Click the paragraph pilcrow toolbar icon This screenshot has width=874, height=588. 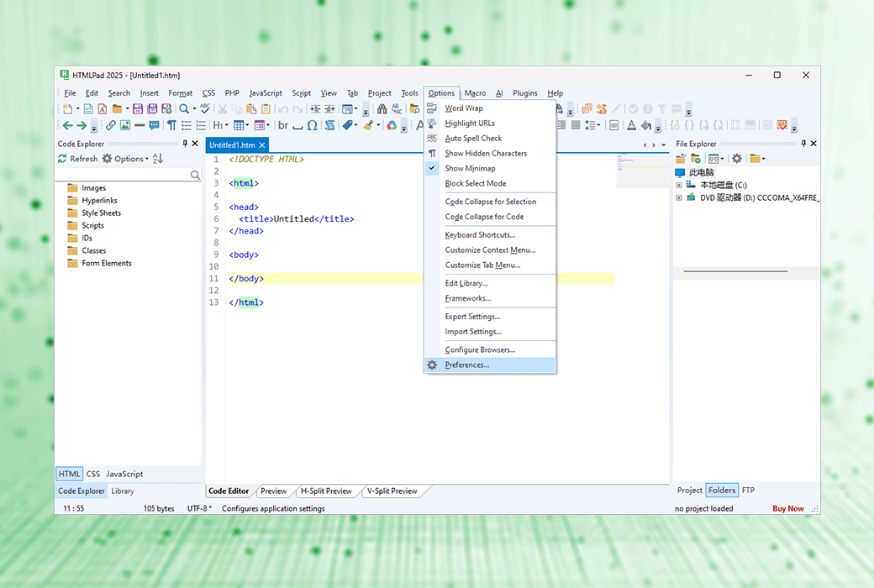pos(171,125)
